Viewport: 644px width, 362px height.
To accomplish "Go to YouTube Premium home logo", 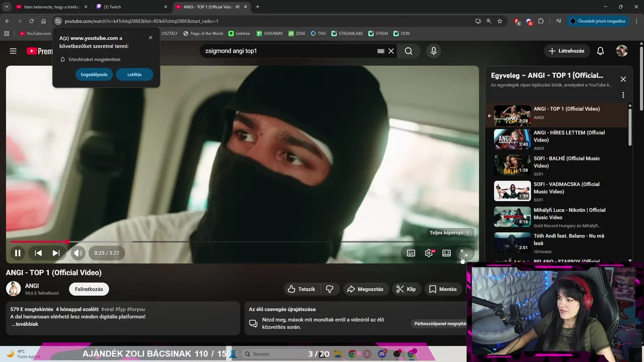I will tap(39, 51).
